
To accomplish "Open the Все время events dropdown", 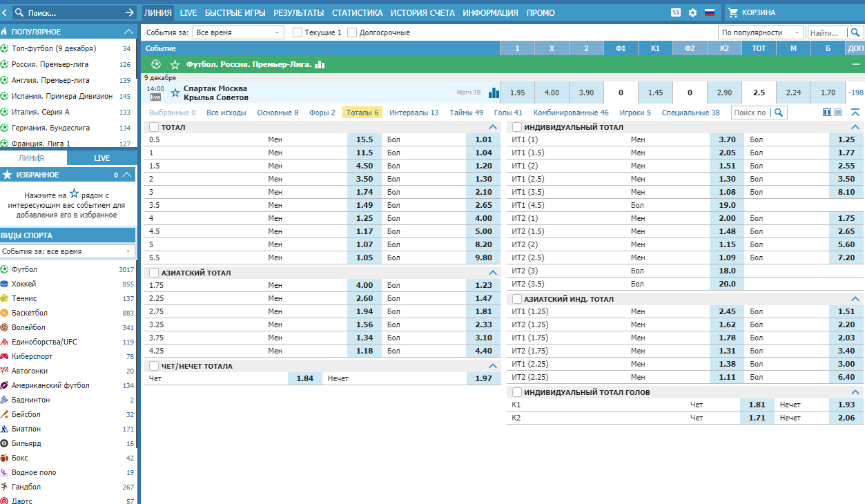I will pos(238,32).
